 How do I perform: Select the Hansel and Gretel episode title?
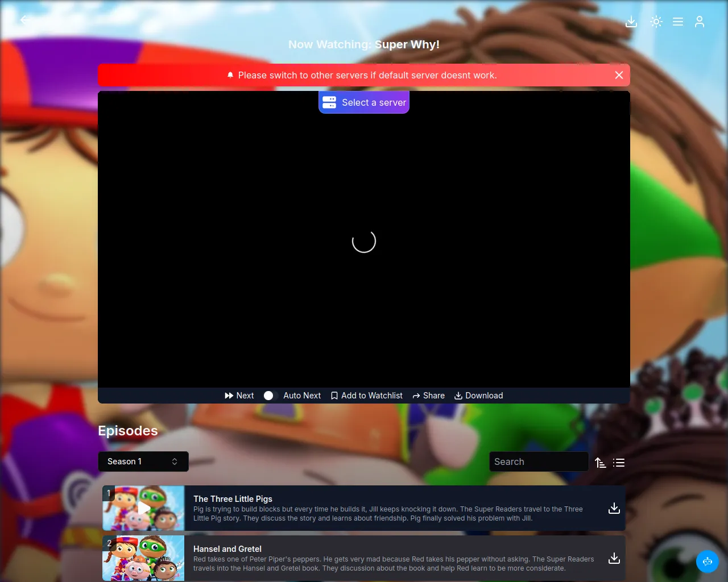point(227,549)
